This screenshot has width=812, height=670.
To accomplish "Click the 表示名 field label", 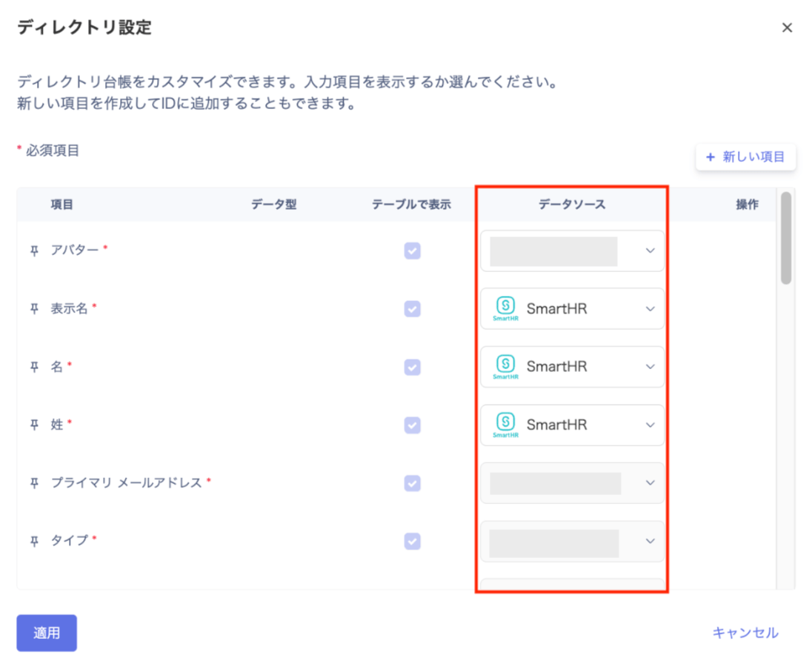I will click(x=69, y=309).
